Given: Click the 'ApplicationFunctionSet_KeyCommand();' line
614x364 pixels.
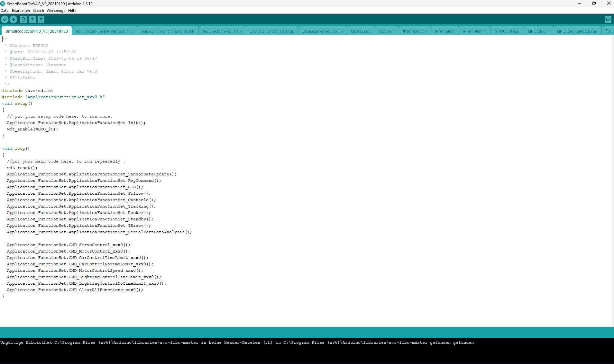Looking at the screenshot, I should 84,181.
